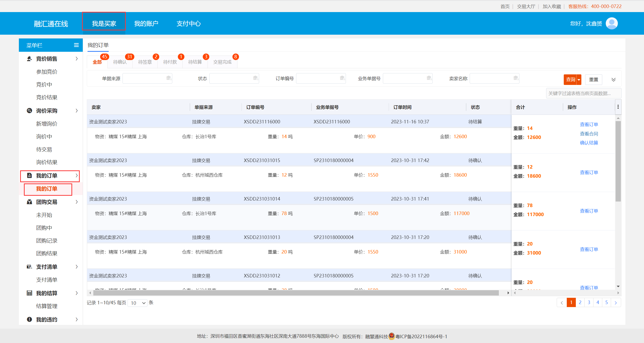
Task: Select the 我是买家 top tab
Action: point(104,23)
